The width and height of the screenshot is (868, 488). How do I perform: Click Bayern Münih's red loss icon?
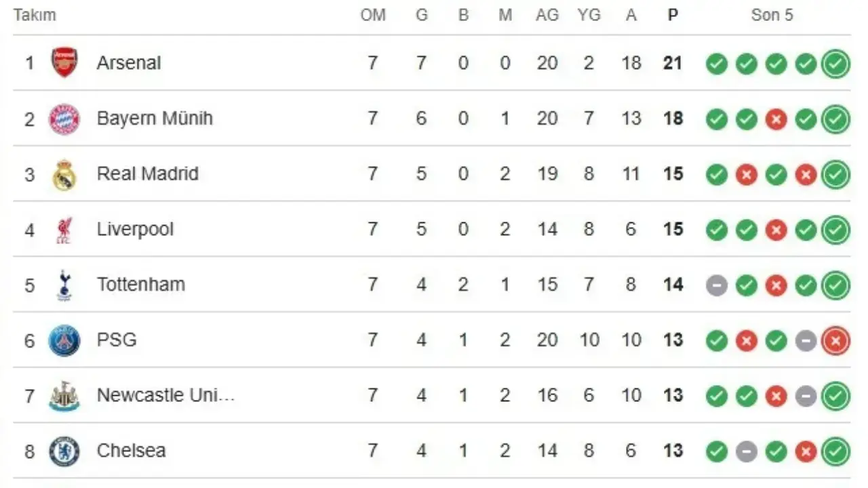pyautogui.click(x=776, y=119)
